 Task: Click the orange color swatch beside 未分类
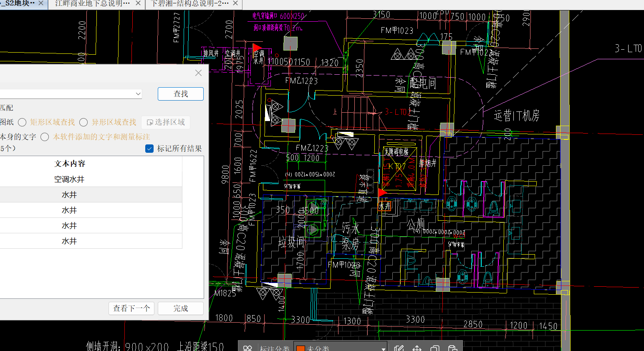(x=301, y=348)
